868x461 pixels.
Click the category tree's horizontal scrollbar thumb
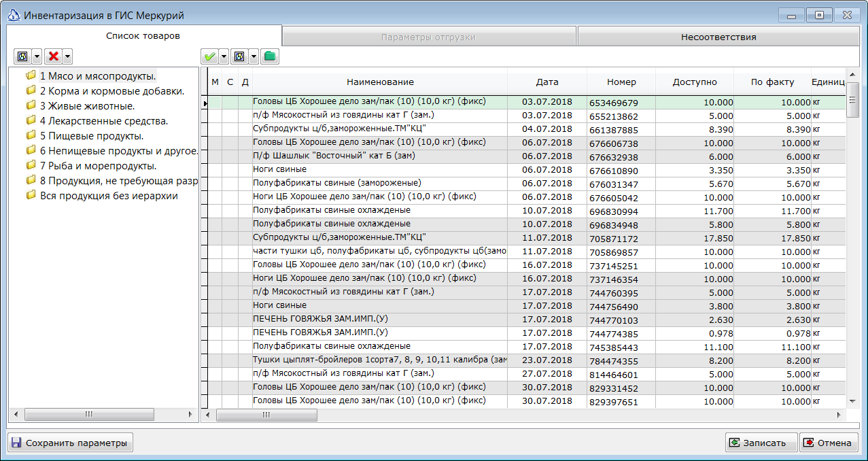pos(89,414)
